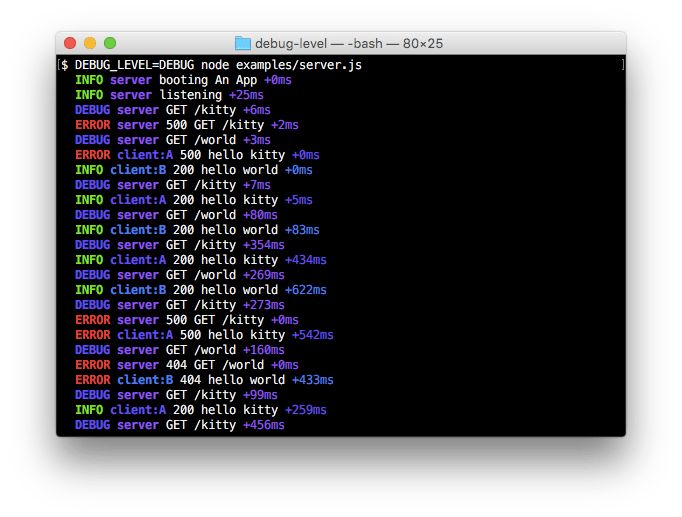Click the command line 'DEBUG_LEVEL=DEBUG node examples/server.js'
Screen dimensions: 682x517
click(x=218, y=65)
